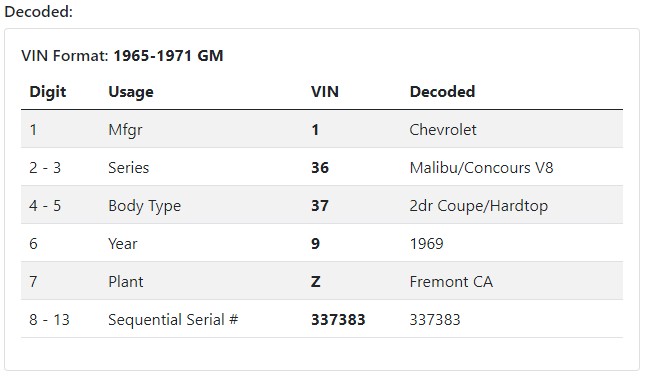
Task: Select the Chevrolet decoded value
Action: [x=443, y=130]
